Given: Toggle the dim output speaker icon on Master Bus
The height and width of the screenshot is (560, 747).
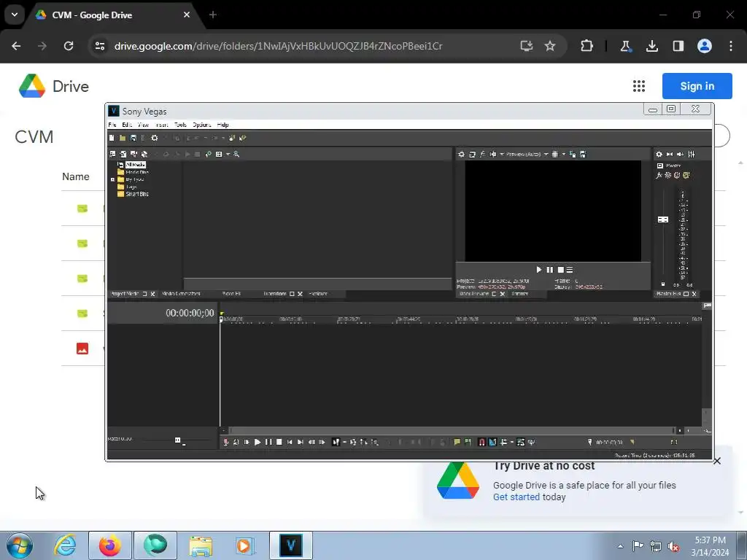Looking at the screenshot, I should tap(681, 155).
